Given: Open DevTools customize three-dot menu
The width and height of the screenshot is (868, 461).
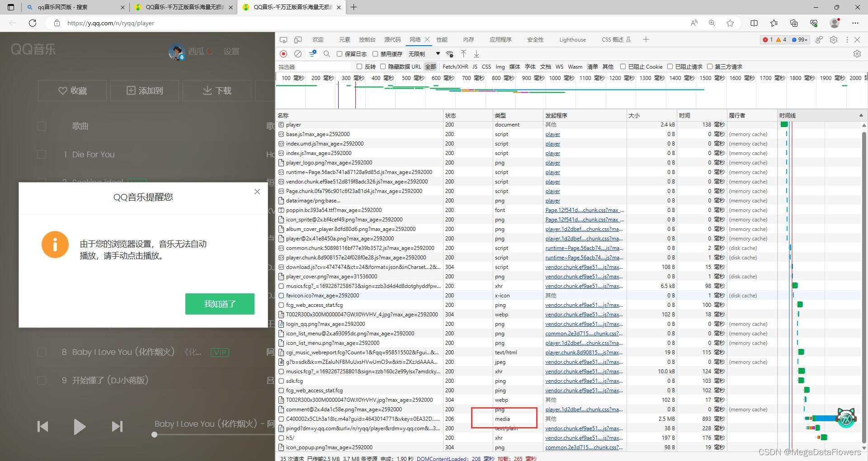Looking at the screenshot, I should 847,40.
